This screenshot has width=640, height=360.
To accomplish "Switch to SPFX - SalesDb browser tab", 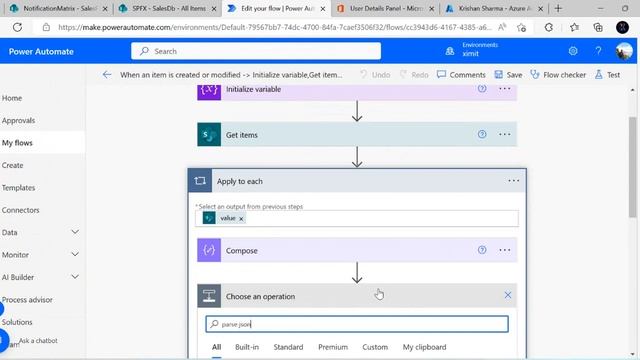I will [167, 8].
